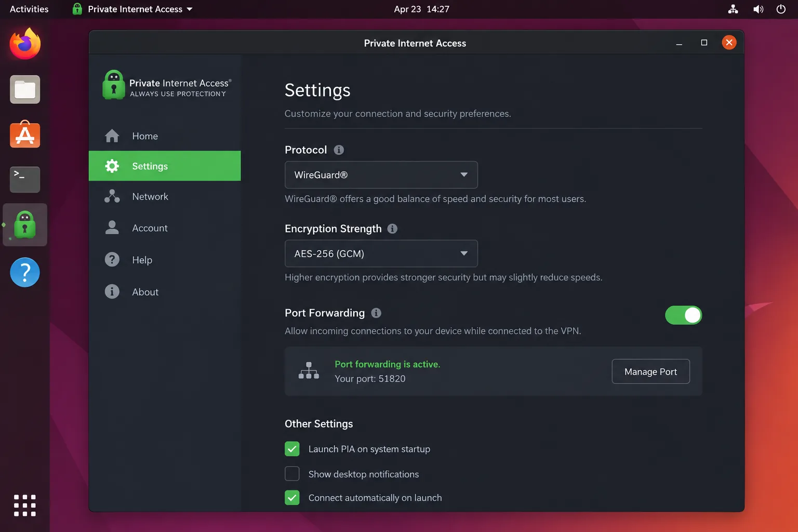The height and width of the screenshot is (532, 798).
Task: Go to the Home page
Action: [x=165, y=136]
